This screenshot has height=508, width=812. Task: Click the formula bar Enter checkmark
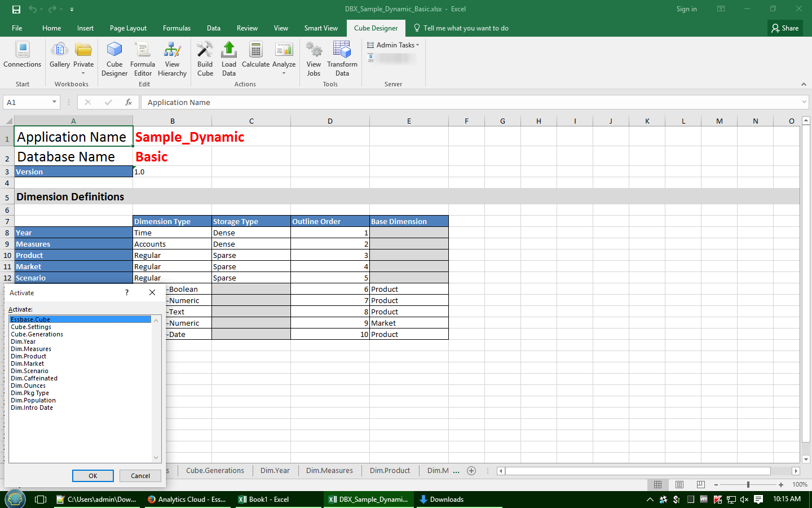(x=108, y=102)
